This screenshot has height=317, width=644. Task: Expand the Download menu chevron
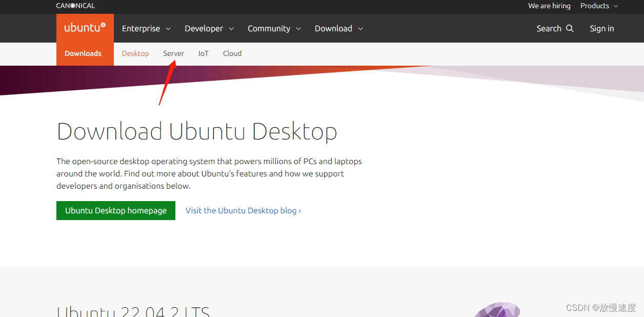(360, 29)
